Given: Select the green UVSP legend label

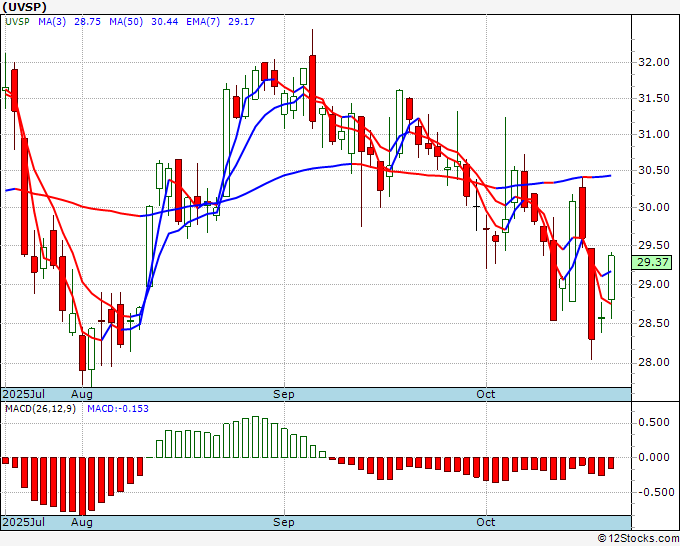Looking at the screenshot, I should 17,22.
